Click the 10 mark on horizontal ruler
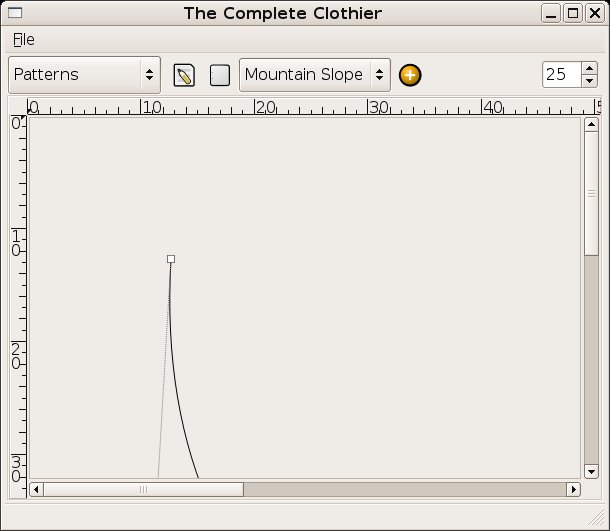This screenshot has height=531, width=610. [152, 107]
